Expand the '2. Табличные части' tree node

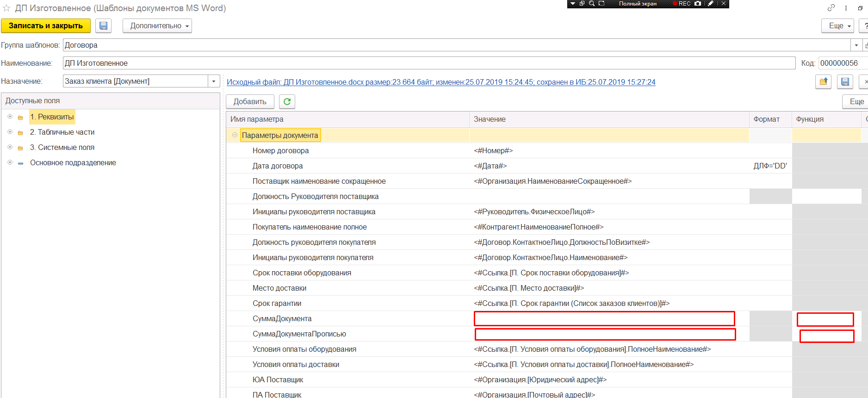coord(10,132)
